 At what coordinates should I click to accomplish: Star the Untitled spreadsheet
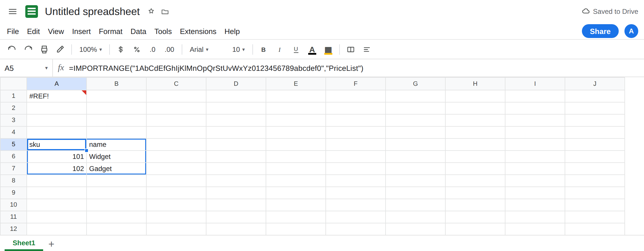pyautogui.click(x=151, y=11)
